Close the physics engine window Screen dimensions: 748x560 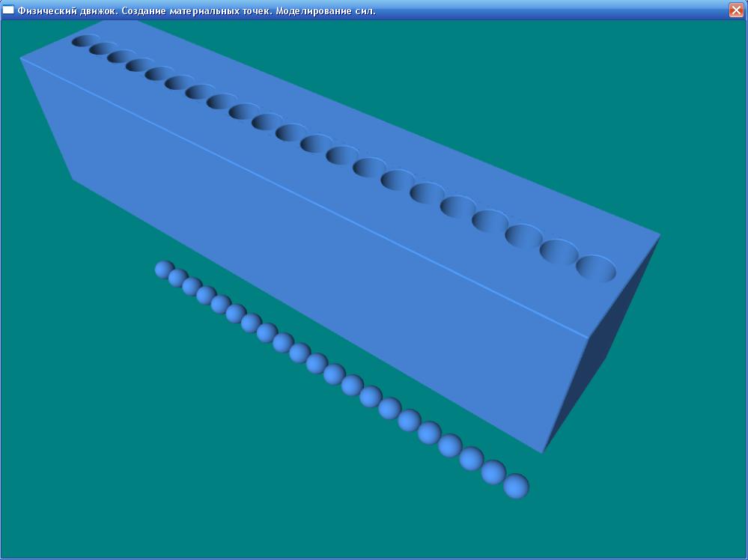(x=736, y=10)
